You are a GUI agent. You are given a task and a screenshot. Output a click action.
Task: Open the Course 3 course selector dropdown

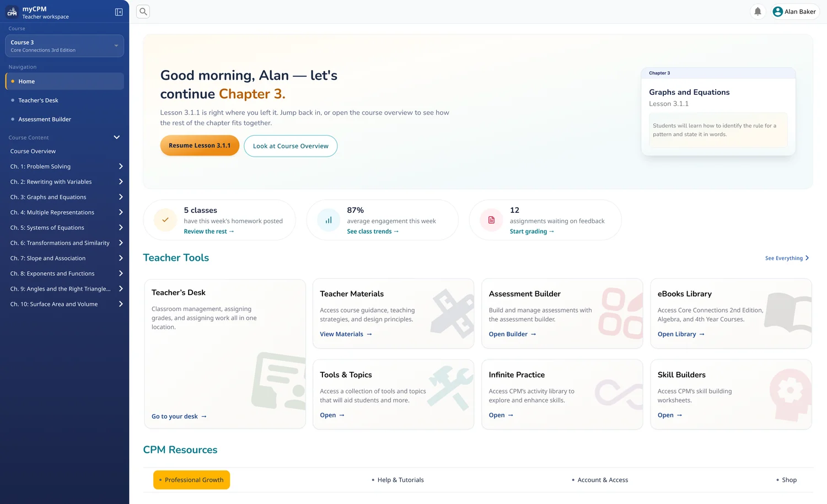[65, 46]
